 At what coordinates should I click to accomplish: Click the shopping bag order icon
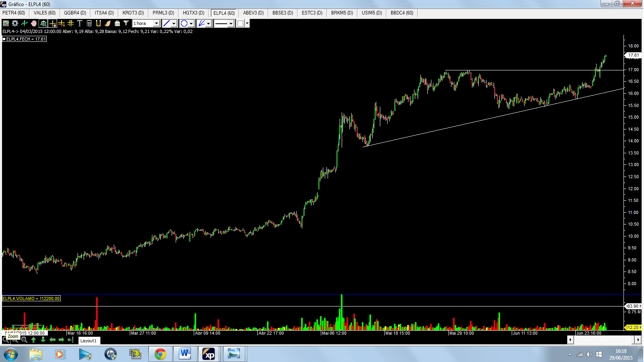[117, 23]
